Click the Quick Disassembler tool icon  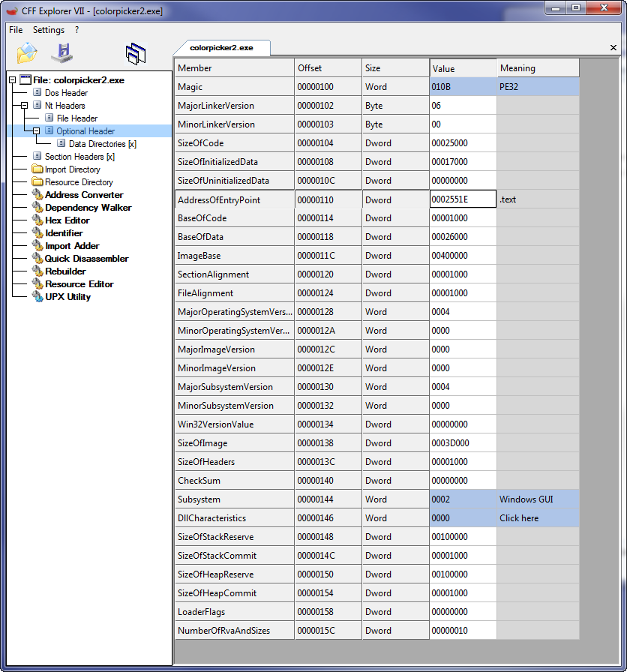[37, 259]
